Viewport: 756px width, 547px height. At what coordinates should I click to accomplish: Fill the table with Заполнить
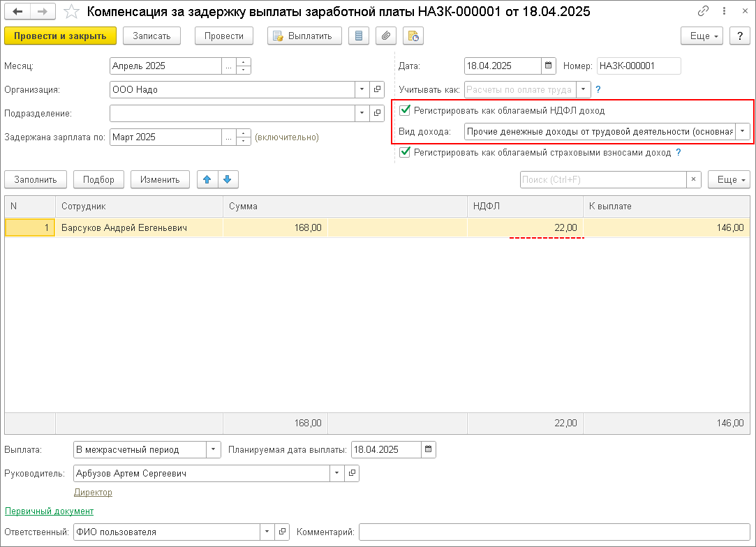pos(35,179)
